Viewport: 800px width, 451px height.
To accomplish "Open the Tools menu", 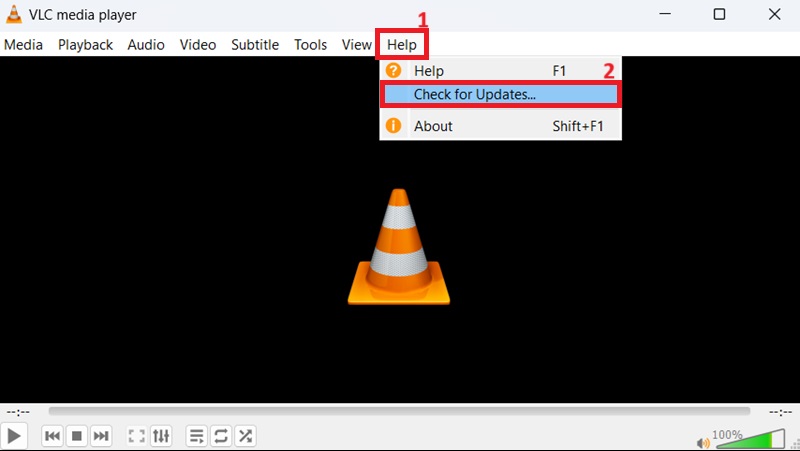I will (310, 45).
